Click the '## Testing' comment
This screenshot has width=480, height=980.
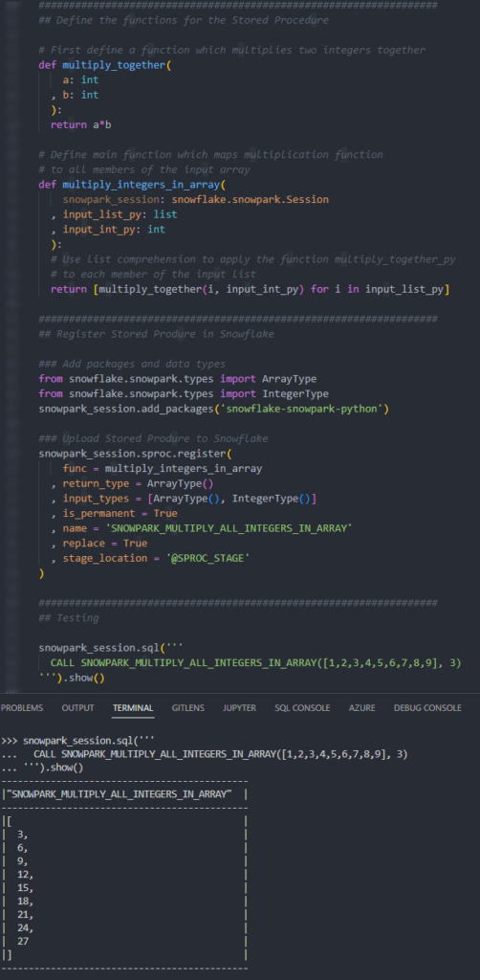click(69, 618)
